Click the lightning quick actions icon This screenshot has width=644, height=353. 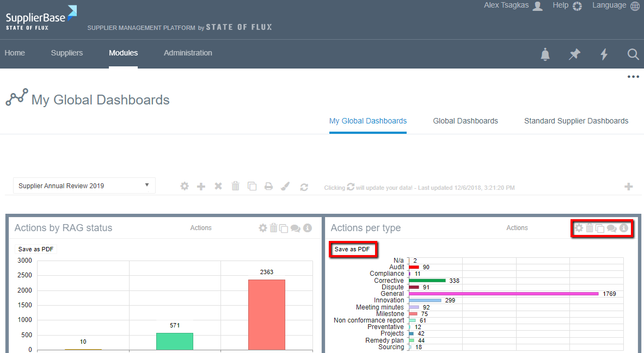coord(604,54)
